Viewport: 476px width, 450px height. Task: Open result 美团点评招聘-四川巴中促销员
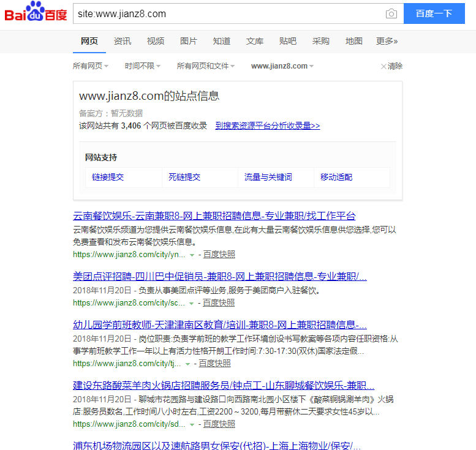[x=220, y=277]
